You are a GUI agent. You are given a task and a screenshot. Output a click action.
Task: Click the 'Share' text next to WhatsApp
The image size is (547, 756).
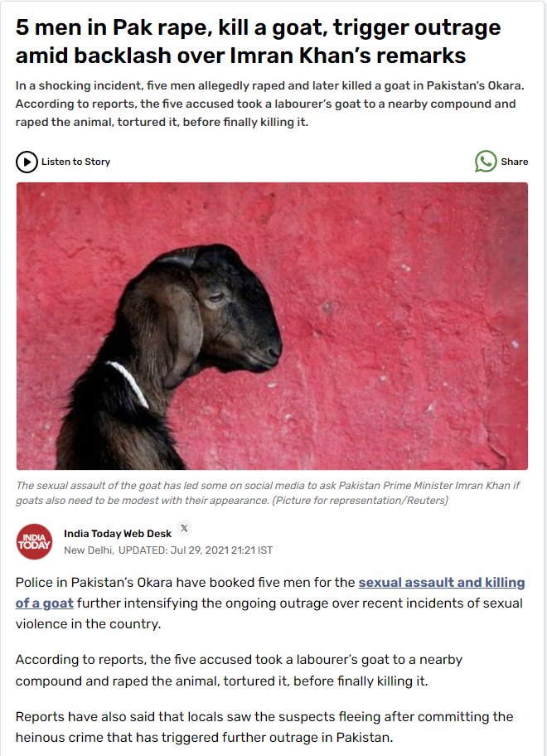(x=514, y=162)
